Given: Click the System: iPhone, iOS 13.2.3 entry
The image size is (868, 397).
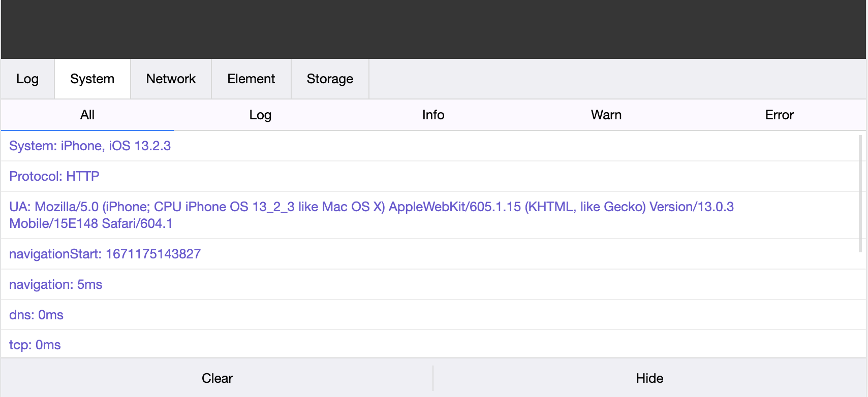Looking at the screenshot, I should point(90,146).
